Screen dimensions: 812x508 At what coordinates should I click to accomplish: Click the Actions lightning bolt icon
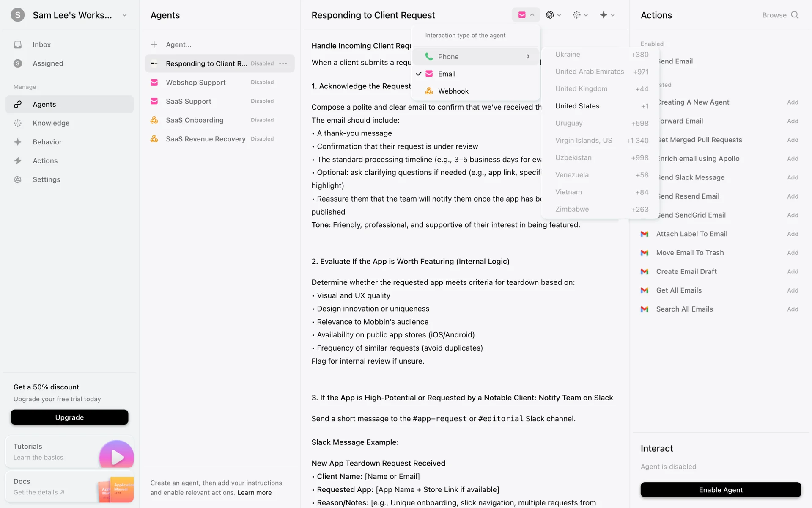[x=18, y=161]
